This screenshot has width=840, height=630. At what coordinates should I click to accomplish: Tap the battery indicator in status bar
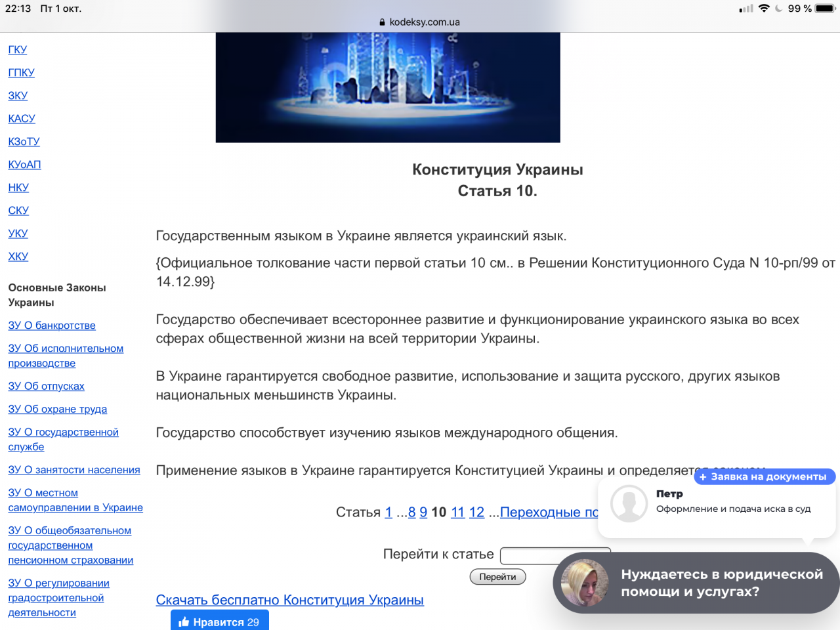[x=826, y=9]
